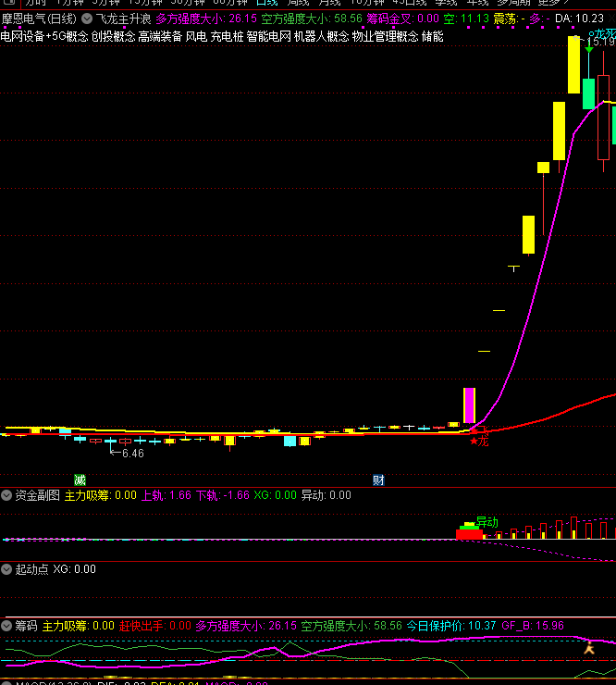Image resolution: width=616 pixels, height=685 pixels.
Task: Click the green 异动 label in 资金副图
Action: [x=487, y=521]
